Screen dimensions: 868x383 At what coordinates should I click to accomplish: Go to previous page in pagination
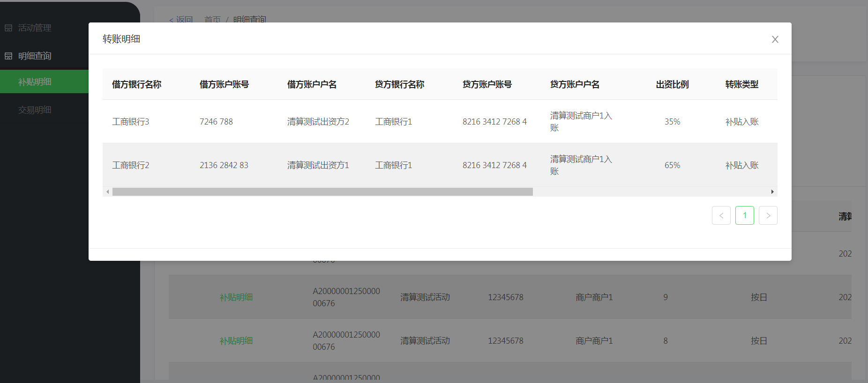[x=721, y=215]
